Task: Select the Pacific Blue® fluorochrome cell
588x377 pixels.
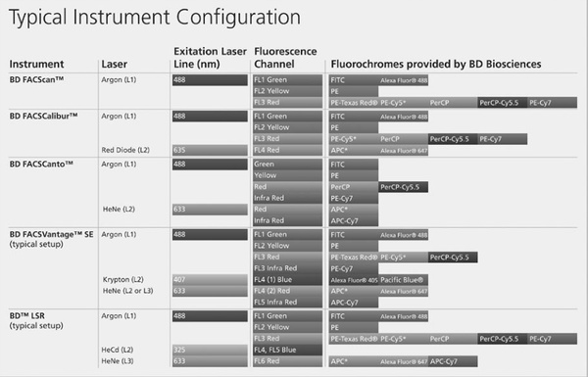Action: coord(403,280)
